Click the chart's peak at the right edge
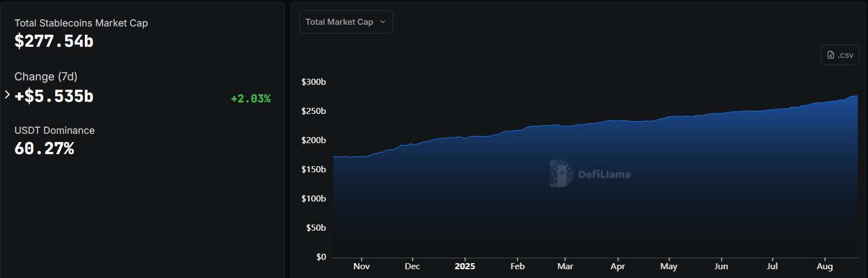868x278 pixels. click(x=856, y=96)
